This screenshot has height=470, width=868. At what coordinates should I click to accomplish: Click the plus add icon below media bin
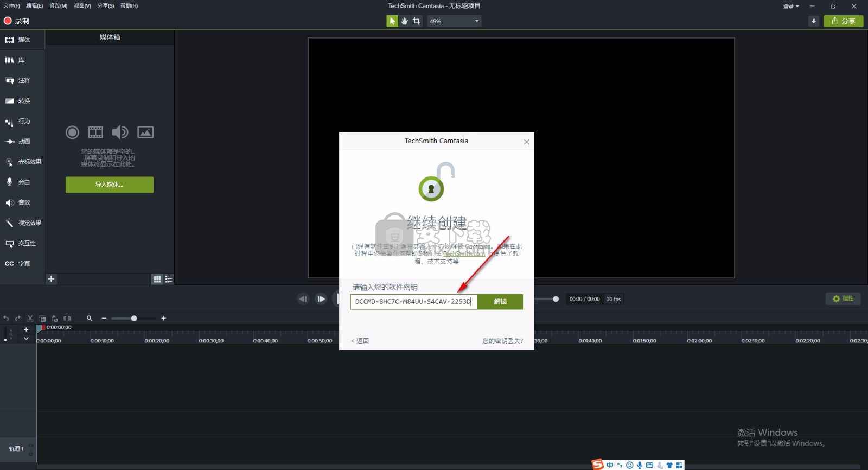pos(51,279)
